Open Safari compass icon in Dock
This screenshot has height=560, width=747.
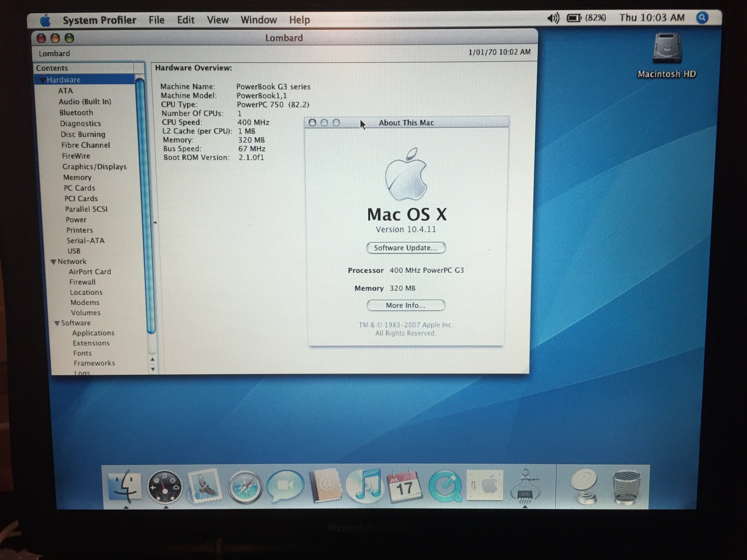(x=245, y=487)
